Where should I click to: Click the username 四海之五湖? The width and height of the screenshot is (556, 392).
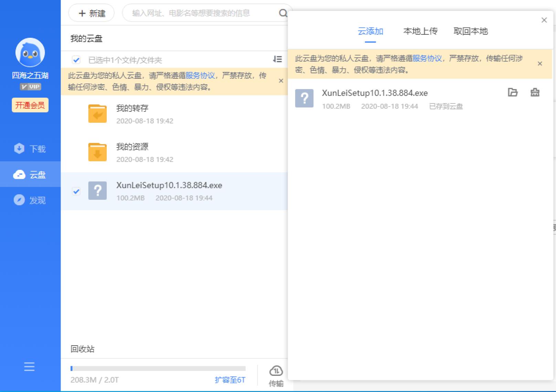30,75
